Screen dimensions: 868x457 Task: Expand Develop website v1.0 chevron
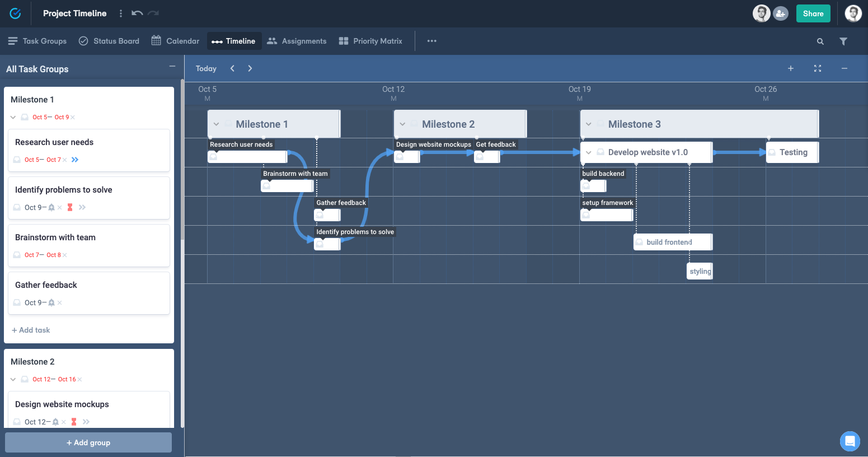pos(588,152)
